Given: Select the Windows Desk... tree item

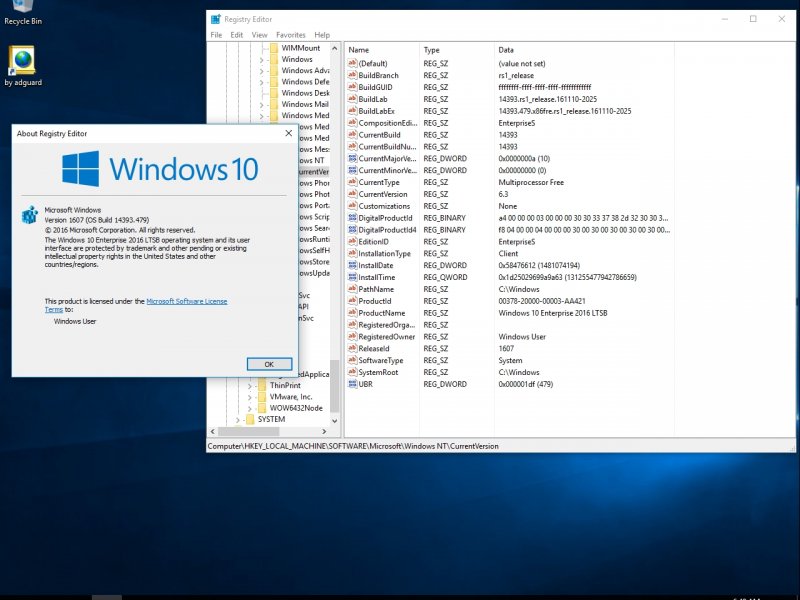Looking at the screenshot, I should click(x=305, y=93).
